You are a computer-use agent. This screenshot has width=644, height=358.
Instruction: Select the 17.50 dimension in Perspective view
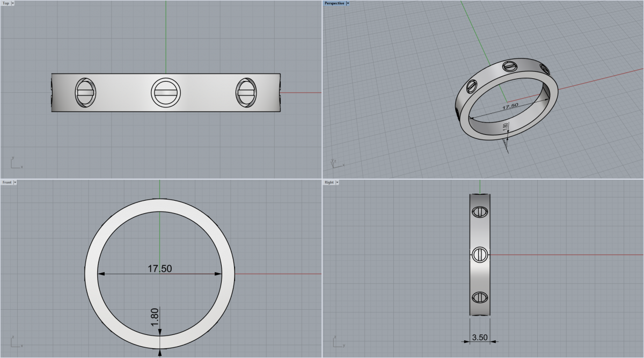pyautogui.click(x=509, y=106)
